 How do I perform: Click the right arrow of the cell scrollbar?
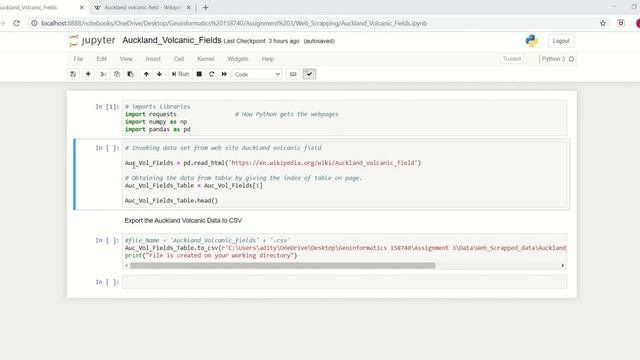562,265
